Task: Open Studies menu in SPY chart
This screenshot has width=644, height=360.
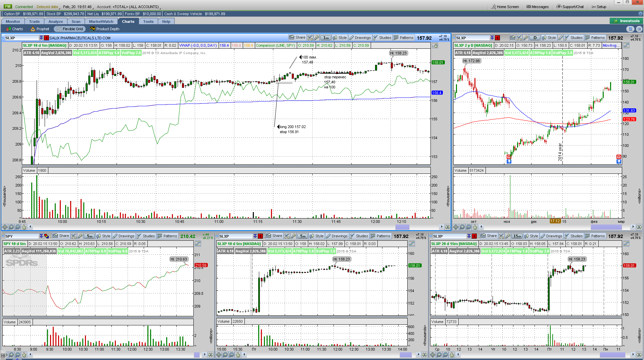Action: tap(146, 236)
